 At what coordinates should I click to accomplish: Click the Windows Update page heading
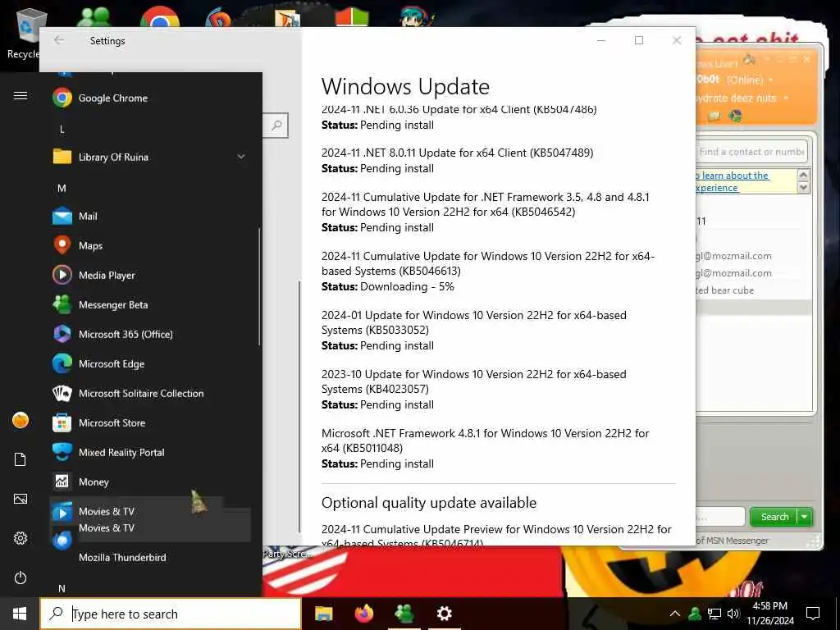tap(405, 86)
